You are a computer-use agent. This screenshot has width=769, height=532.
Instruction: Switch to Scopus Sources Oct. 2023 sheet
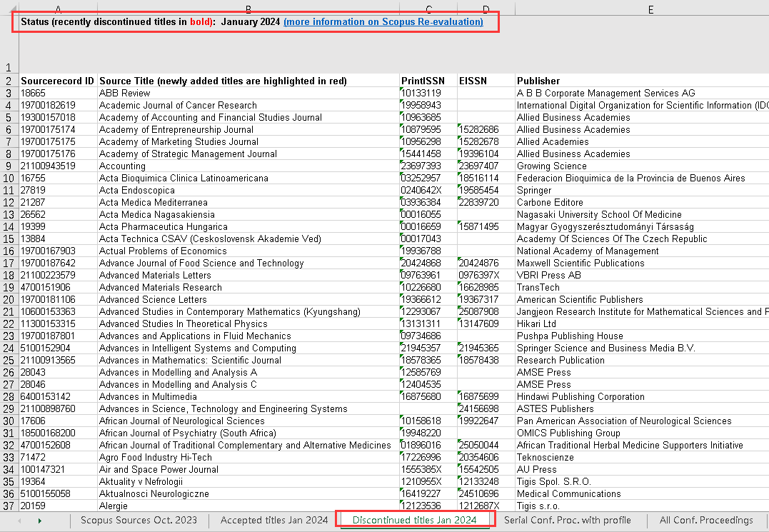tap(139, 521)
